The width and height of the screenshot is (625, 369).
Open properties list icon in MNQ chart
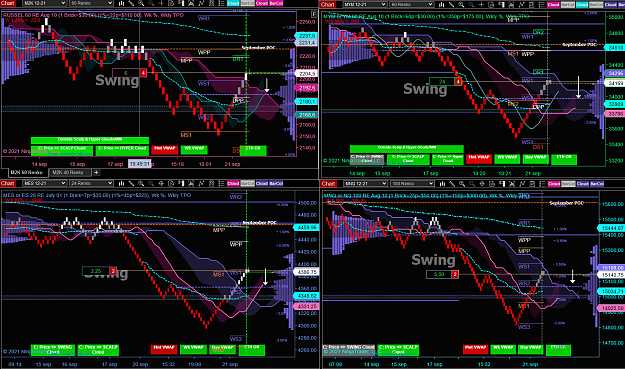542,184
